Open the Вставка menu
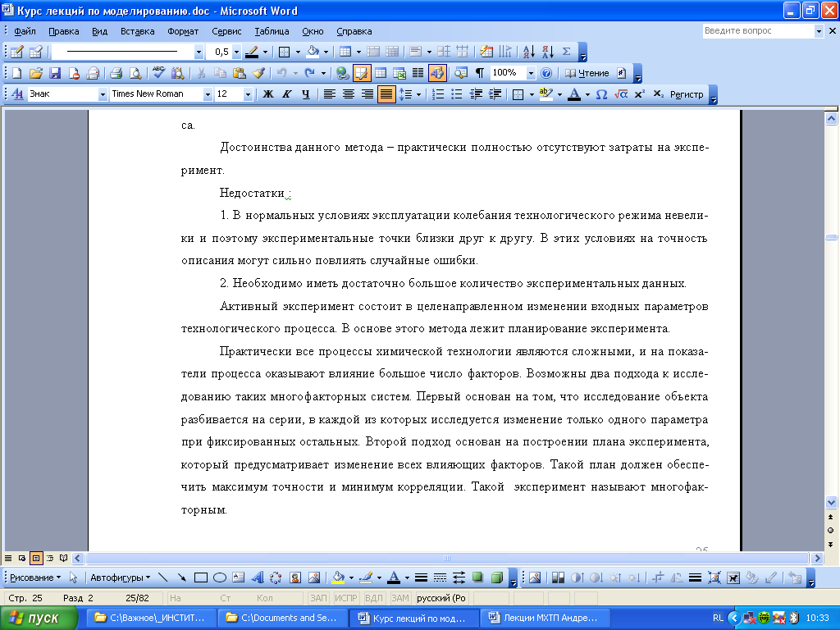Viewport: 840px width, 630px height. click(137, 31)
